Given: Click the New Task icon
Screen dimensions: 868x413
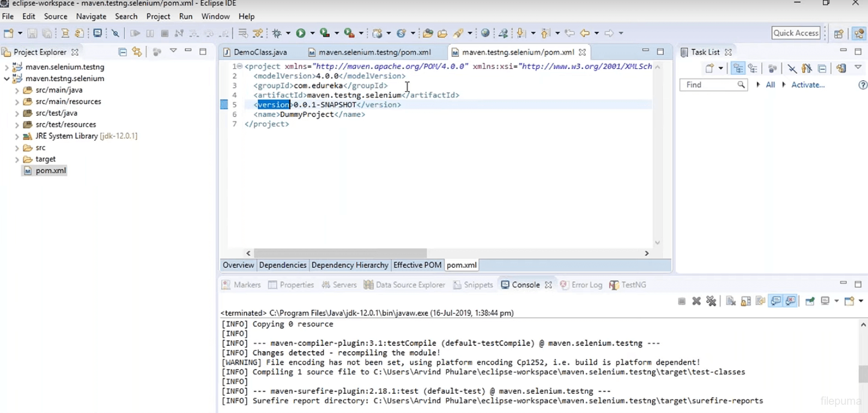Looking at the screenshot, I should 710,68.
